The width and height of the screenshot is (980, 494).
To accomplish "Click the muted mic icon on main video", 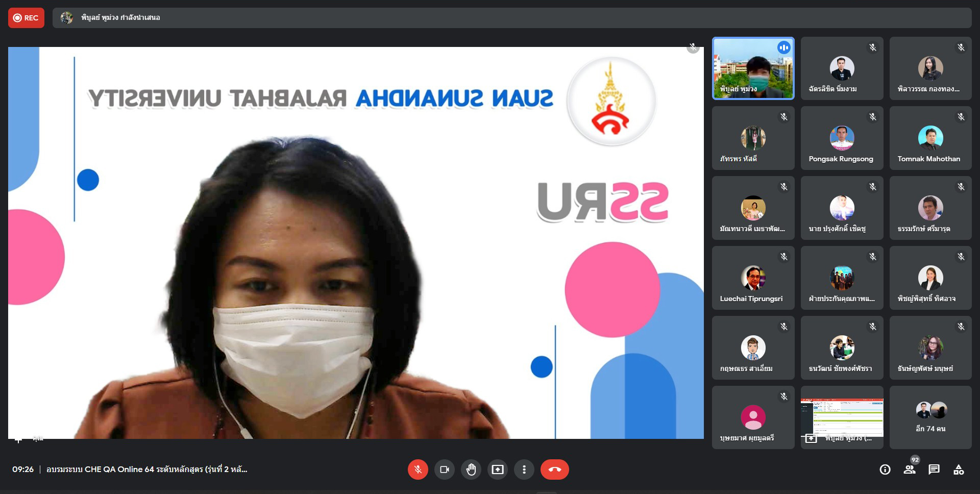I will [x=693, y=48].
